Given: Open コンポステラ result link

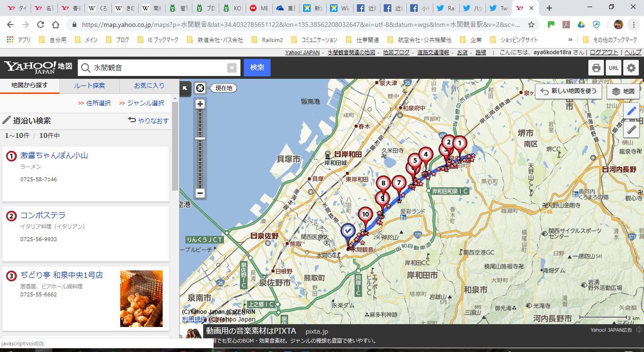Looking at the screenshot, I should [x=43, y=215].
